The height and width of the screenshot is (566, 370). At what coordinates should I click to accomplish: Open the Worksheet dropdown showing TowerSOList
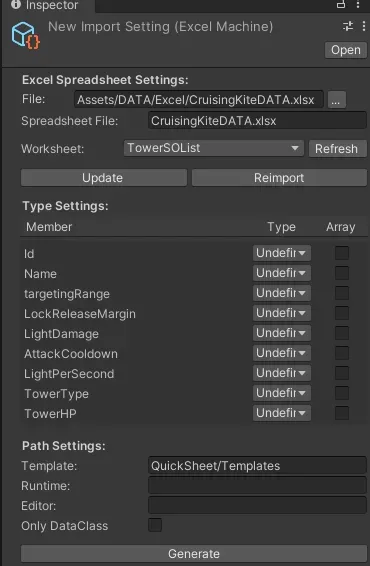point(213,148)
